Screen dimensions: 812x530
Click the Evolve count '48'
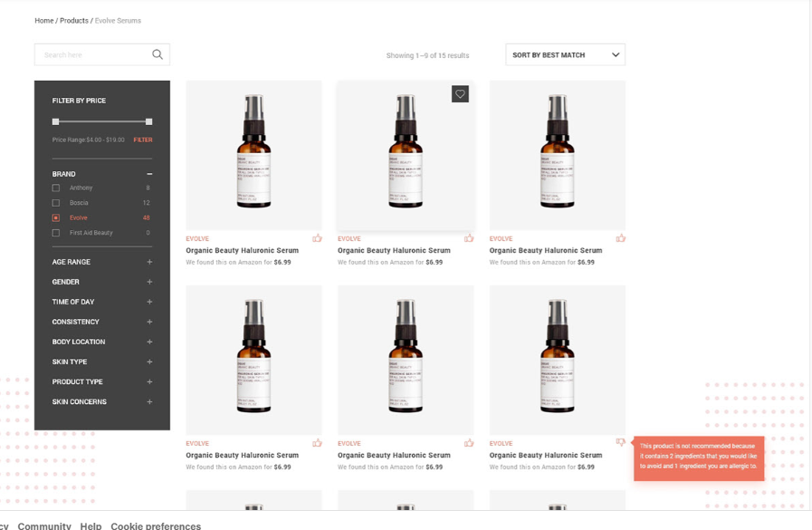click(146, 218)
